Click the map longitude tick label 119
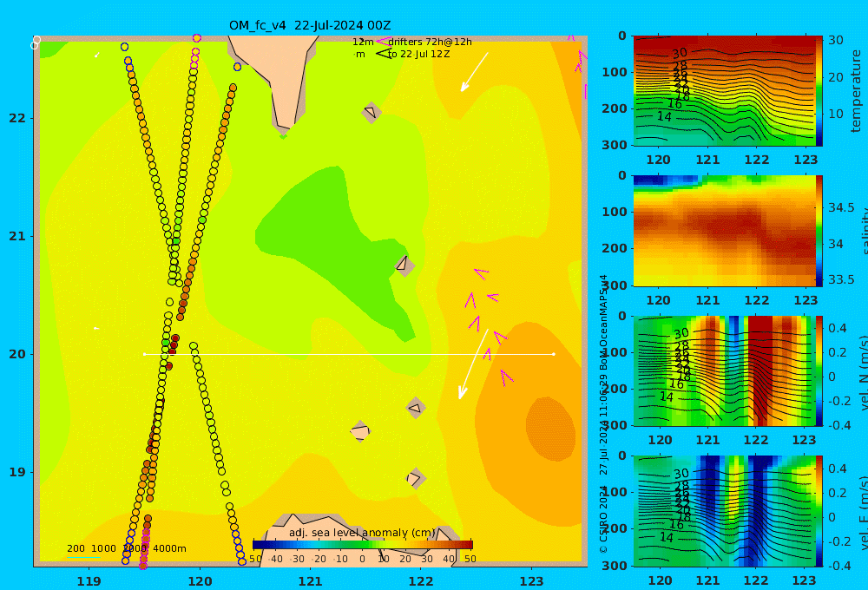The image size is (868, 590). [x=89, y=581]
